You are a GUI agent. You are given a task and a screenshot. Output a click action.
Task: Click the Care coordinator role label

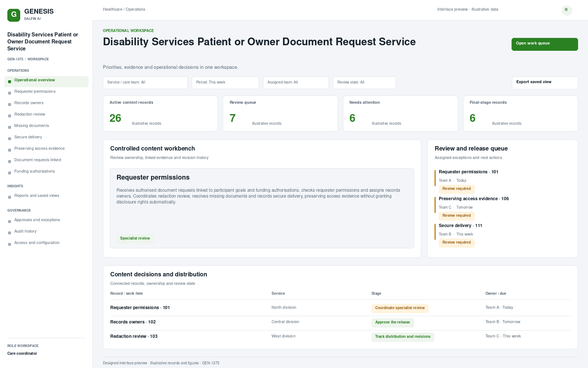pyautogui.click(x=22, y=354)
